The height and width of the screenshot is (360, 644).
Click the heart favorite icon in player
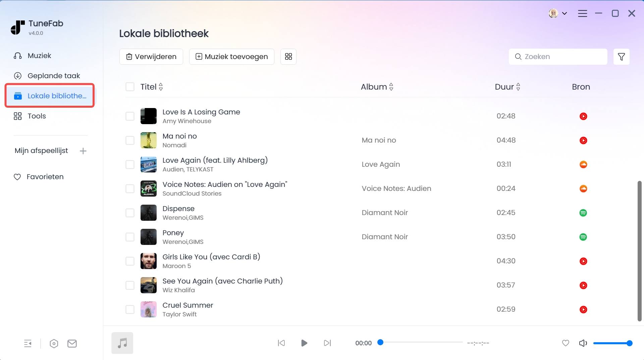[x=566, y=343]
